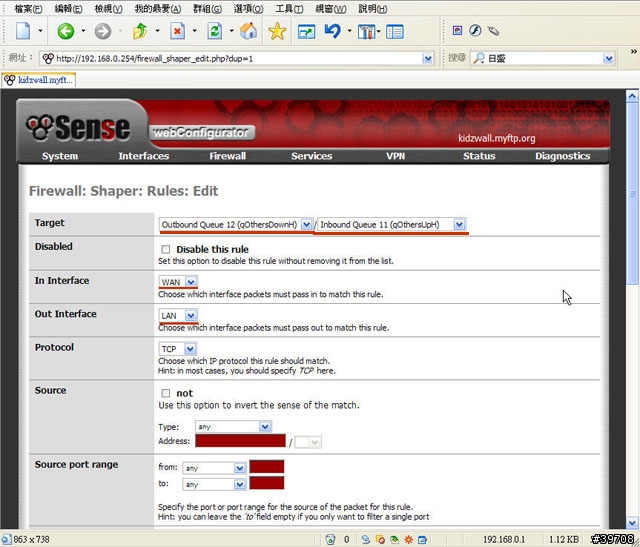Open the 工具(T) menu
This screenshot has width=640, height=547.
point(289,9)
